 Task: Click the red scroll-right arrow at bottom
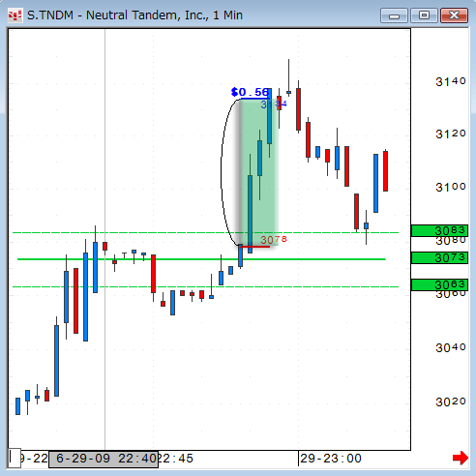point(461,458)
